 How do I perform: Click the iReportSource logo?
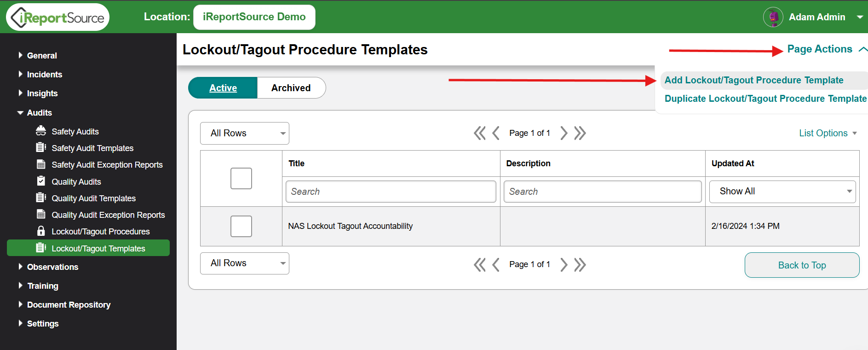coord(57,17)
